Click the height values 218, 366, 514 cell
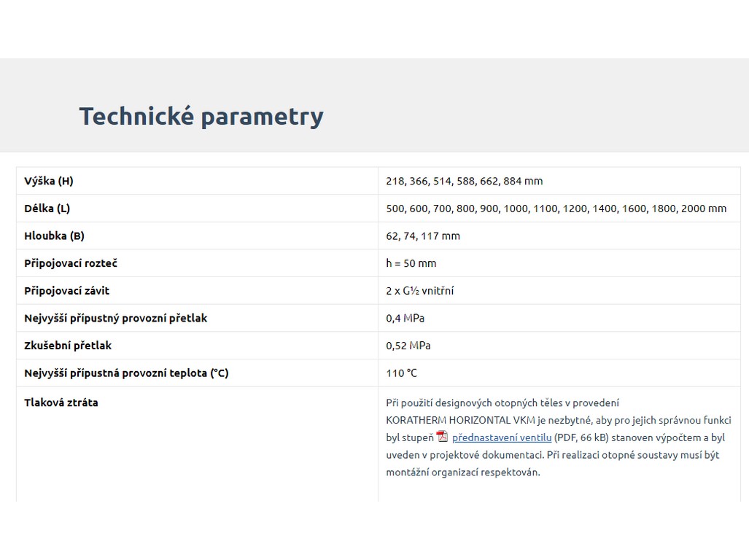Viewport: 749px width, 560px height. pyautogui.click(x=464, y=181)
